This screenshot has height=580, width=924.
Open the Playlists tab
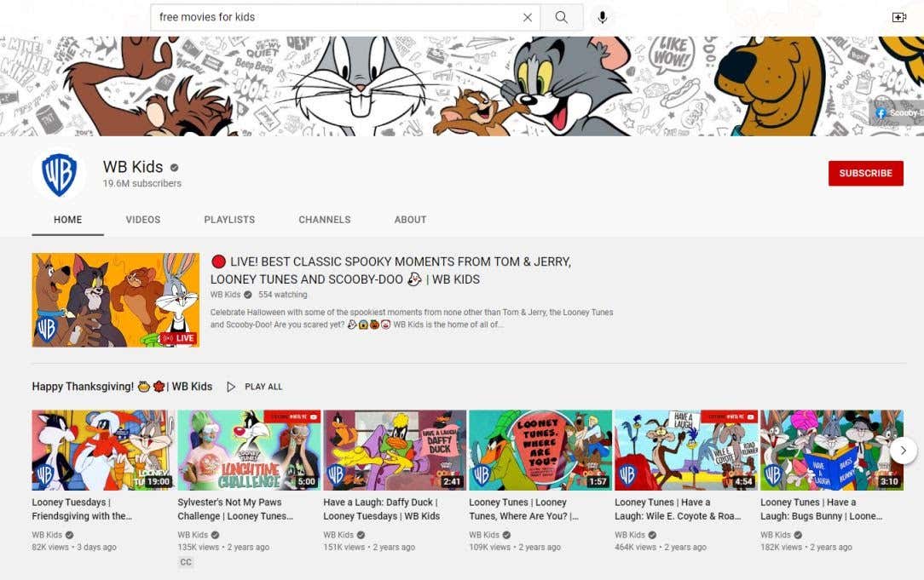click(229, 220)
